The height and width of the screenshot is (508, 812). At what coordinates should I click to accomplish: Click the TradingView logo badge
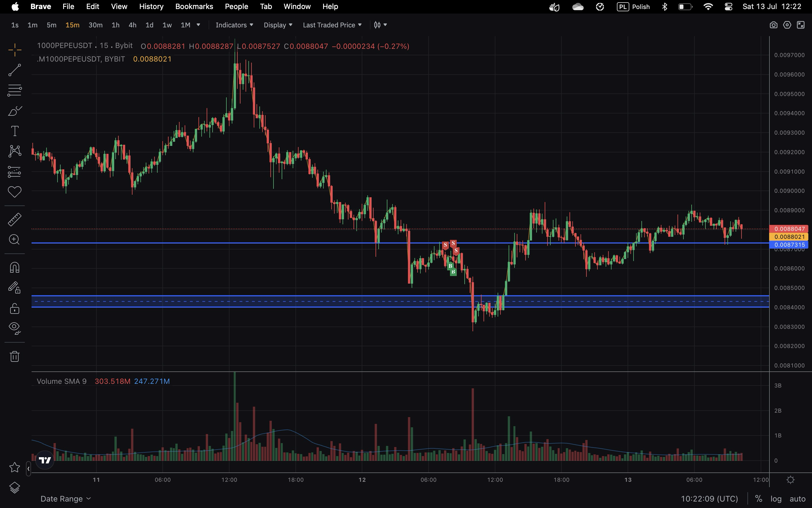(x=45, y=460)
